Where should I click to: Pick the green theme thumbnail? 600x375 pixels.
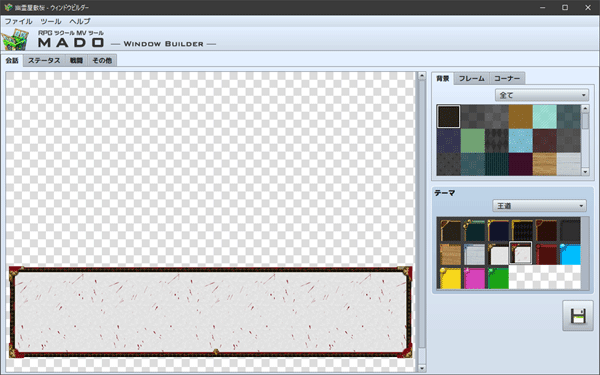tap(498, 278)
